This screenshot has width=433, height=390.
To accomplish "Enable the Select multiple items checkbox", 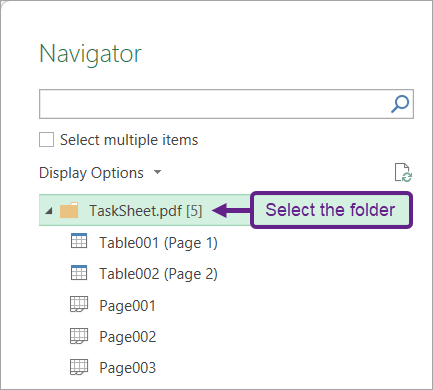I will tap(46, 139).
